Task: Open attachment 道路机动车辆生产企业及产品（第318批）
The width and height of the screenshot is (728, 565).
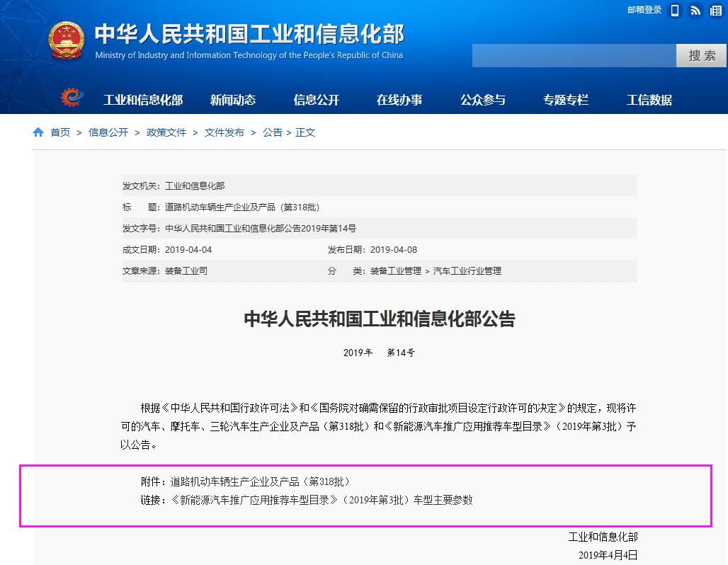Action: point(260,481)
